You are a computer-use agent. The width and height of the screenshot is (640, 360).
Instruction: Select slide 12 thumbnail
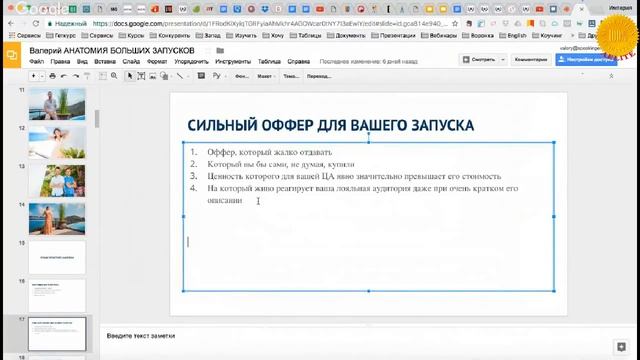[x=57, y=142]
